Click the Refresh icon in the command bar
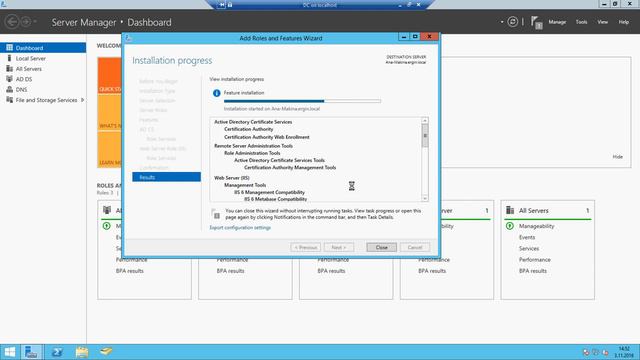This screenshot has width=640, height=360. (x=513, y=22)
